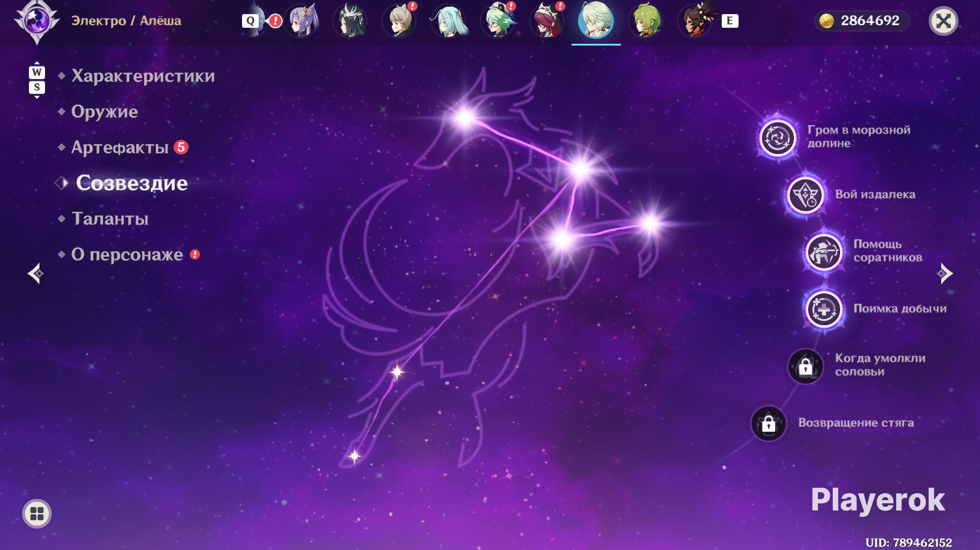Select the Бой издалека constellation icon
Screen dimensions: 980x550
(805, 195)
